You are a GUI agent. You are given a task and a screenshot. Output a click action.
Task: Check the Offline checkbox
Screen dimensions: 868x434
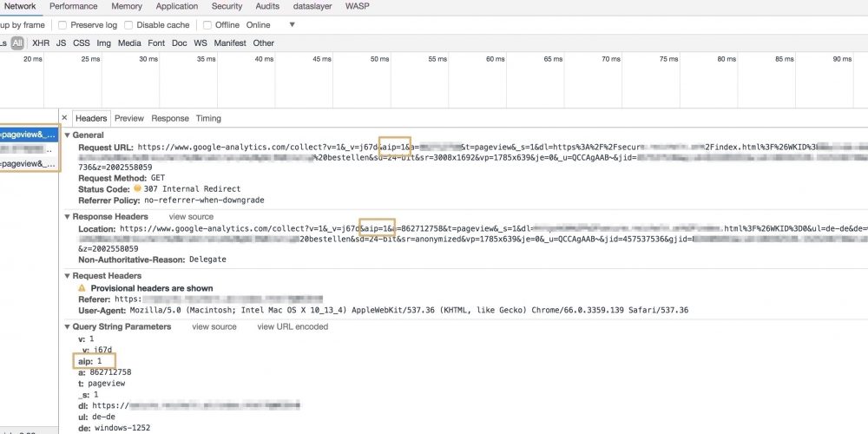207,25
